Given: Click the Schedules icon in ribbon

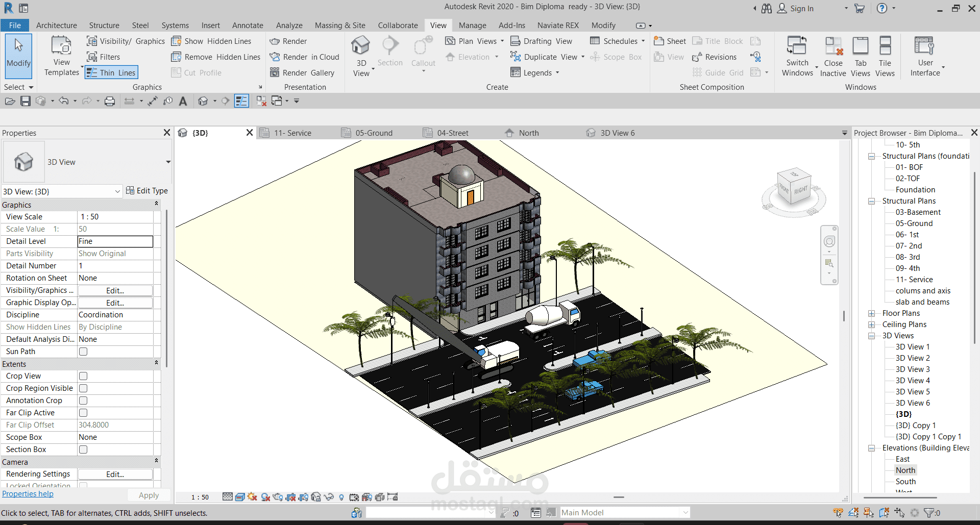Looking at the screenshot, I should [595, 41].
